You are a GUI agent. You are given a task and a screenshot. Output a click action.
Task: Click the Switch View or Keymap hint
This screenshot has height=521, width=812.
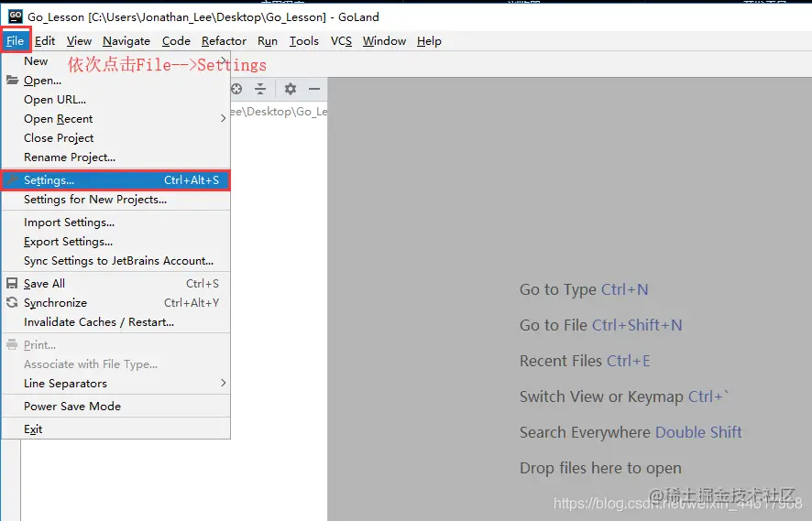624,396
